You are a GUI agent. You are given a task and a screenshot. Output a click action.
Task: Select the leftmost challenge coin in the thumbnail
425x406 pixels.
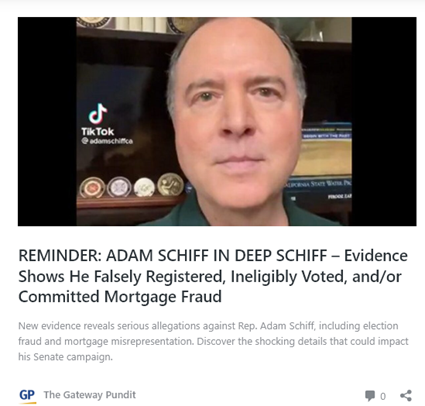pyautogui.click(x=92, y=188)
